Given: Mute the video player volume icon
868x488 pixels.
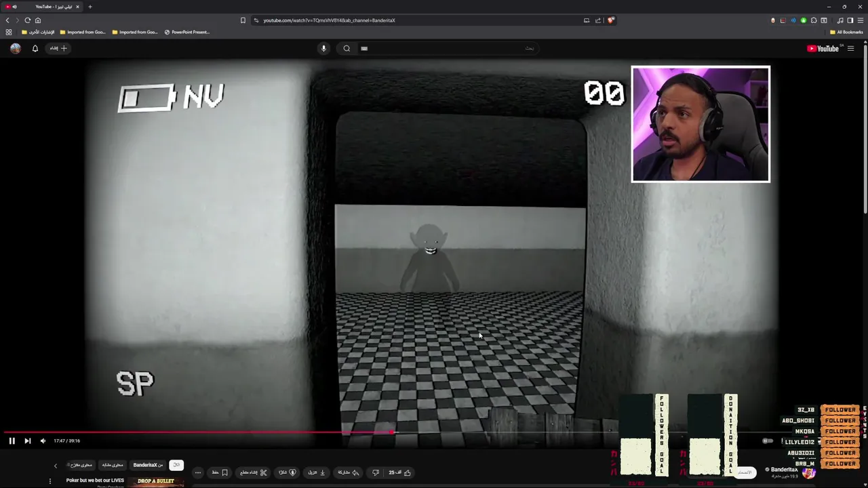Looking at the screenshot, I should [x=43, y=441].
